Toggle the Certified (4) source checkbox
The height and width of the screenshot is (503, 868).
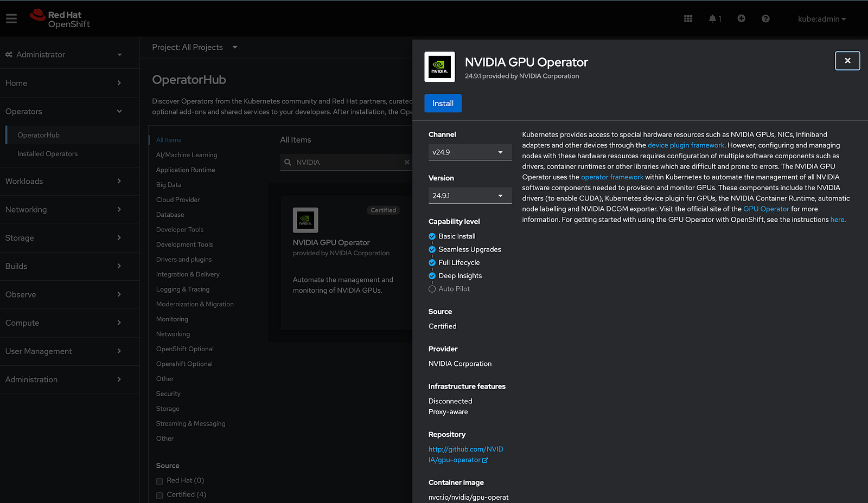click(x=159, y=495)
